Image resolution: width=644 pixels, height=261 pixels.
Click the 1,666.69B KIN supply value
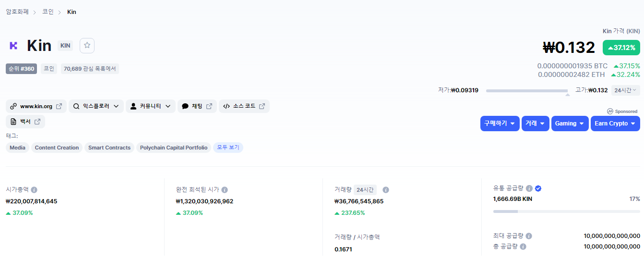coord(513,199)
